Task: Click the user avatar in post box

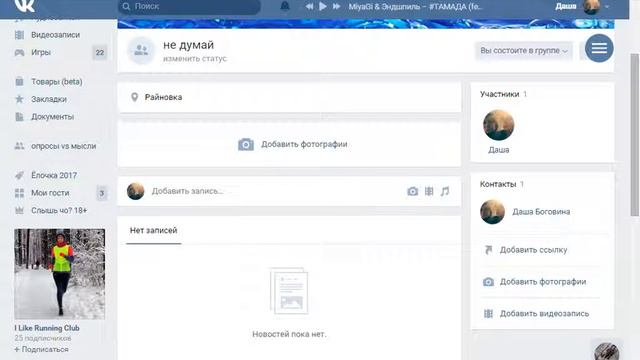Action: (136, 191)
